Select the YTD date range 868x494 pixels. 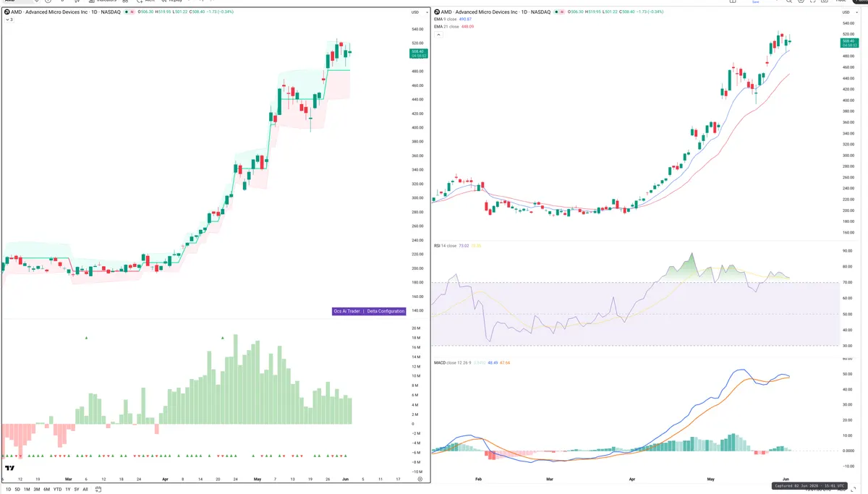(x=57, y=490)
